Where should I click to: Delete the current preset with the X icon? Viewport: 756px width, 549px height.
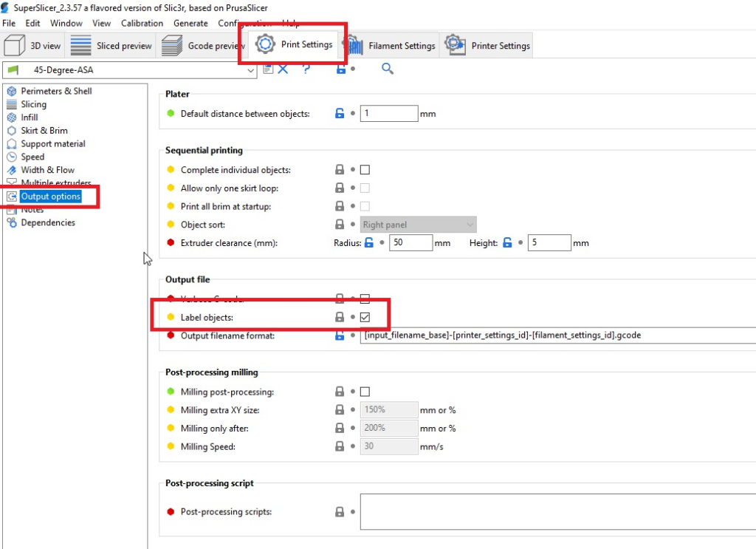[283, 69]
